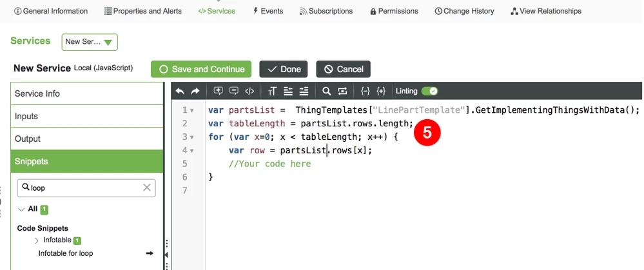This screenshot has width=644, height=270.
Task: Click the Cancel button
Action: (x=344, y=70)
